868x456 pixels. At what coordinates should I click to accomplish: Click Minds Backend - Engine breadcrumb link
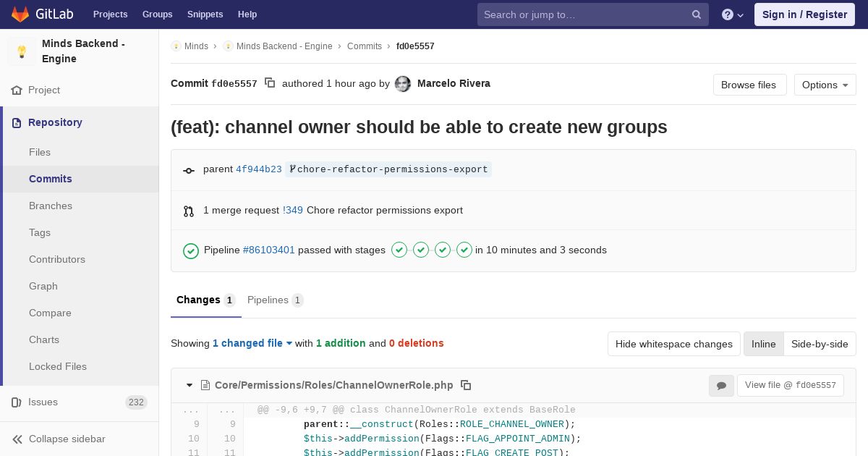284,46
